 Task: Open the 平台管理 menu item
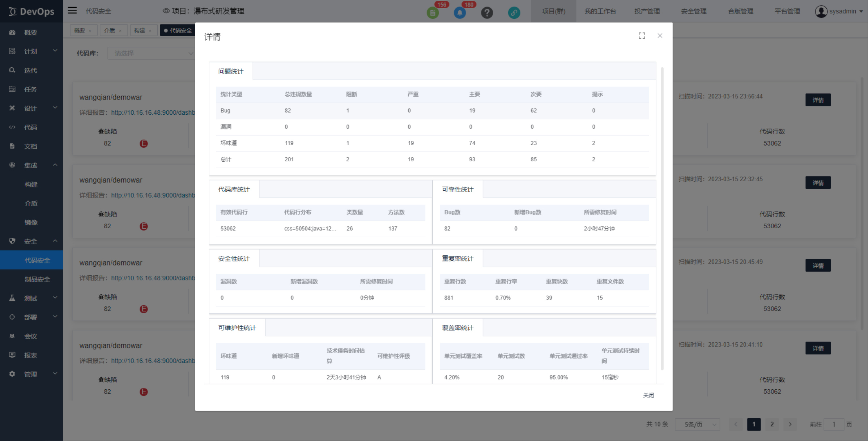click(x=787, y=11)
